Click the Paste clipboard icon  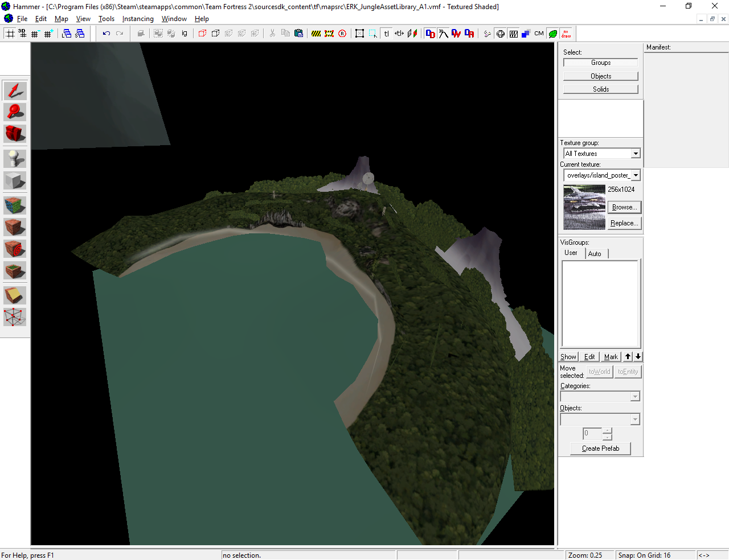(298, 34)
